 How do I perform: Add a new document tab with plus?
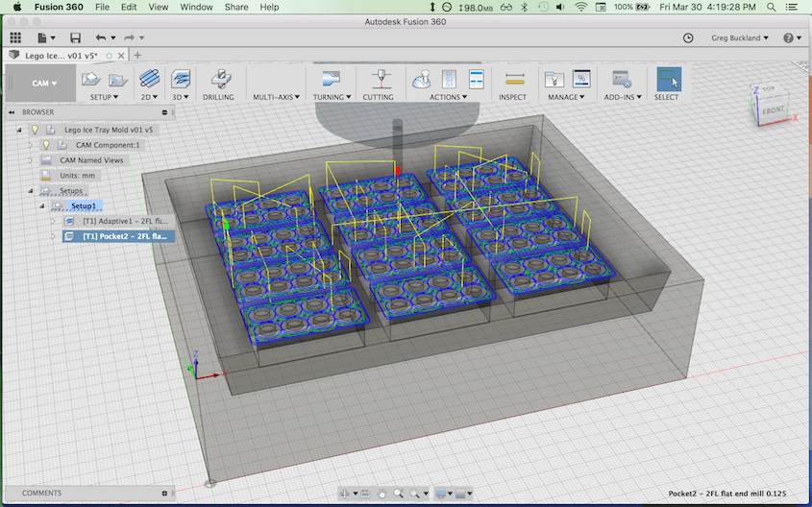click(137, 56)
